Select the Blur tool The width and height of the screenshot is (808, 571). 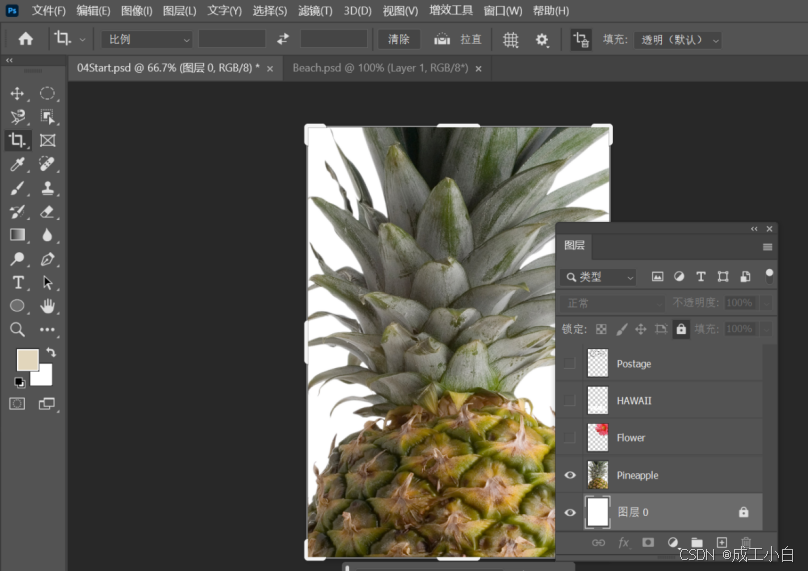tap(47, 235)
